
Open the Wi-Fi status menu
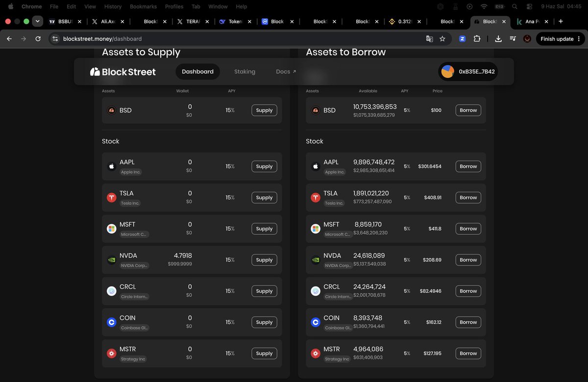tap(484, 7)
